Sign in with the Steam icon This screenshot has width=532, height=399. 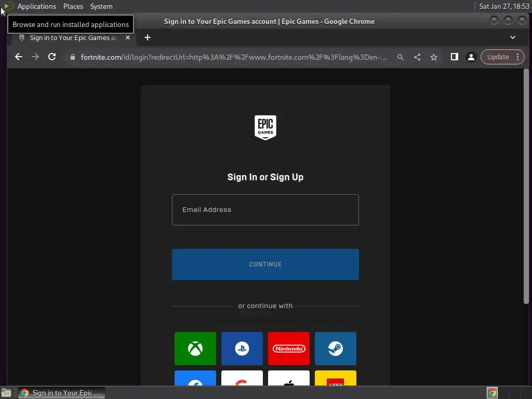pyautogui.click(x=336, y=349)
